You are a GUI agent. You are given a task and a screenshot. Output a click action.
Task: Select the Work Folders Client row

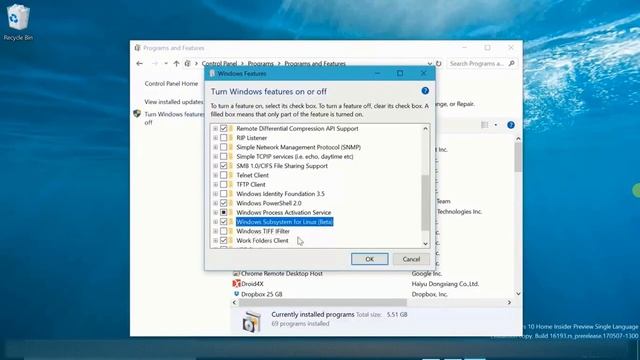click(x=262, y=240)
